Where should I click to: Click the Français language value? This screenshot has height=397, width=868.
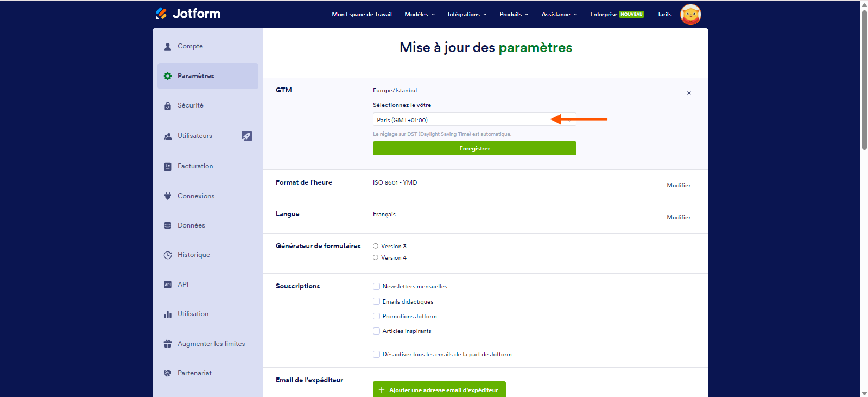coord(384,215)
